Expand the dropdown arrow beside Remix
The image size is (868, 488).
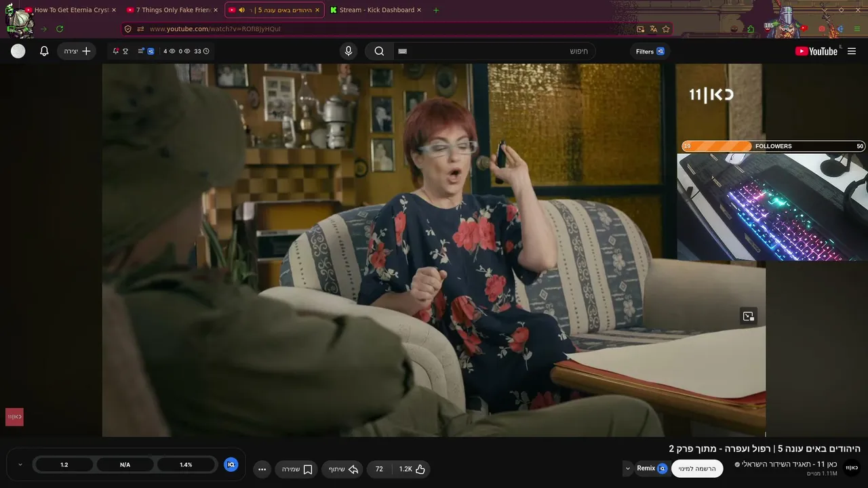(x=627, y=468)
